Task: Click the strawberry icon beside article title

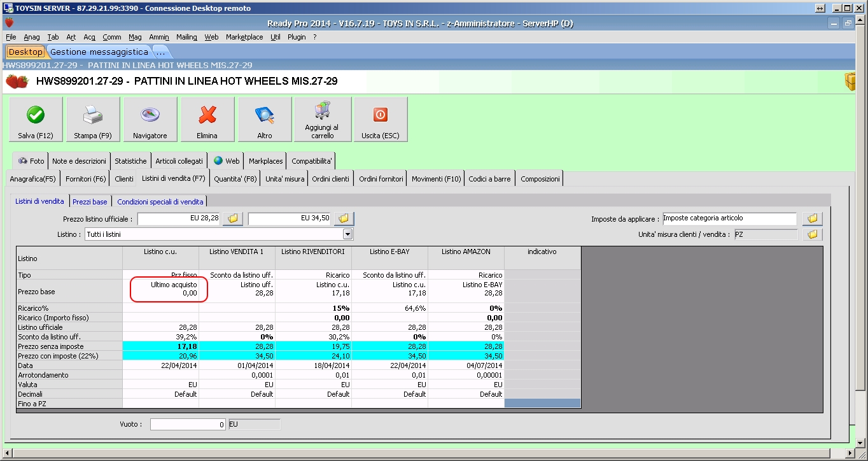Action: pyautogui.click(x=17, y=82)
